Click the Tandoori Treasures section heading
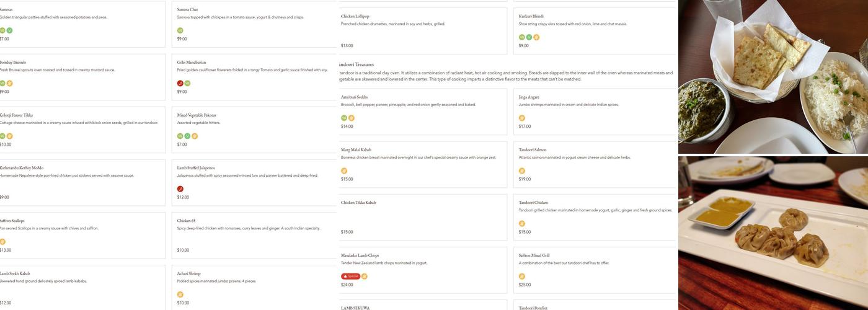868x310 pixels. (x=356, y=64)
